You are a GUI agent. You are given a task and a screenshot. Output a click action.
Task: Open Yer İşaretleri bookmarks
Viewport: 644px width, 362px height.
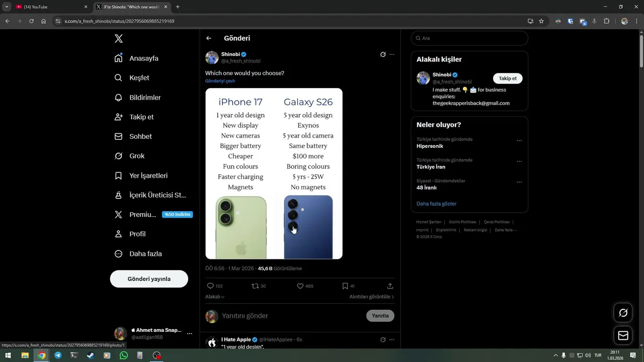click(141, 175)
